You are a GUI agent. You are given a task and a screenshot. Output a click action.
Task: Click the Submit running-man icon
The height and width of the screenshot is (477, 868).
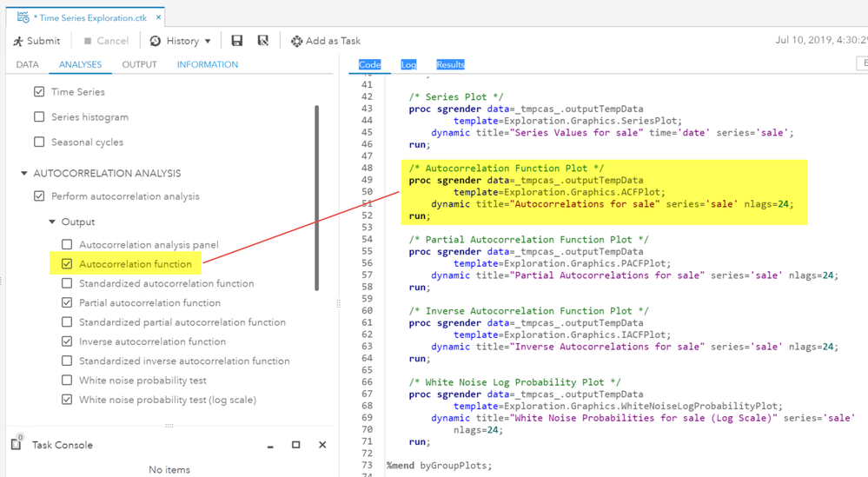point(18,41)
